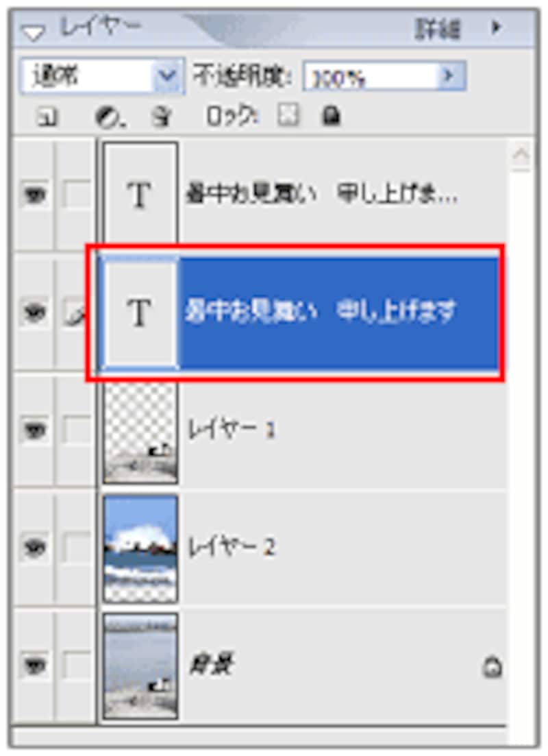This screenshot has width=548, height=756.
Task: Click the create new layer icon
Action: (x=47, y=117)
